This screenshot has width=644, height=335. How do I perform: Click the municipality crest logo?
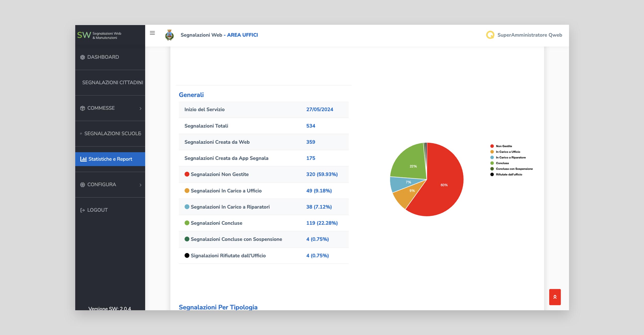tap(169, 35)
